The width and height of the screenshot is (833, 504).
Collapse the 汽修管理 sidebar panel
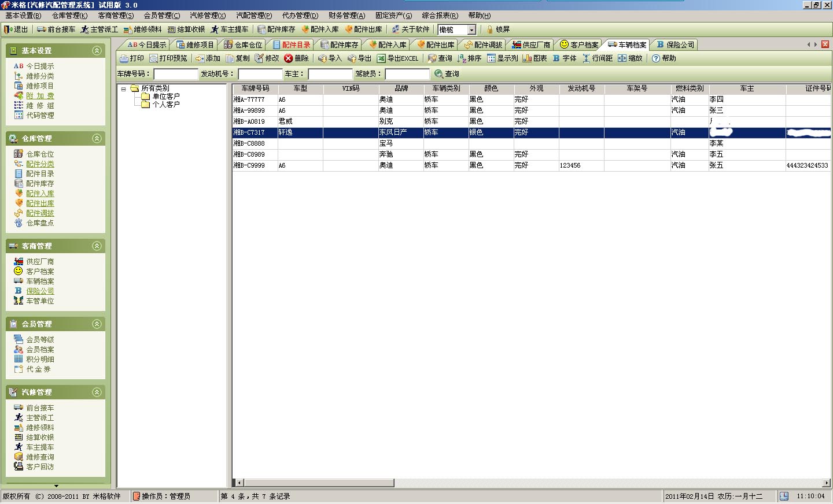pyautogui.click(x=97, y=392)
